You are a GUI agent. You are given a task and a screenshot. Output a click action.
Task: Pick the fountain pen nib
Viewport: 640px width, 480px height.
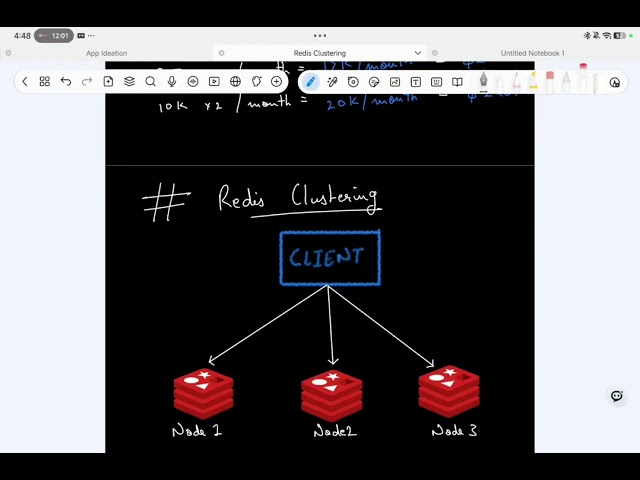(483, 82)
